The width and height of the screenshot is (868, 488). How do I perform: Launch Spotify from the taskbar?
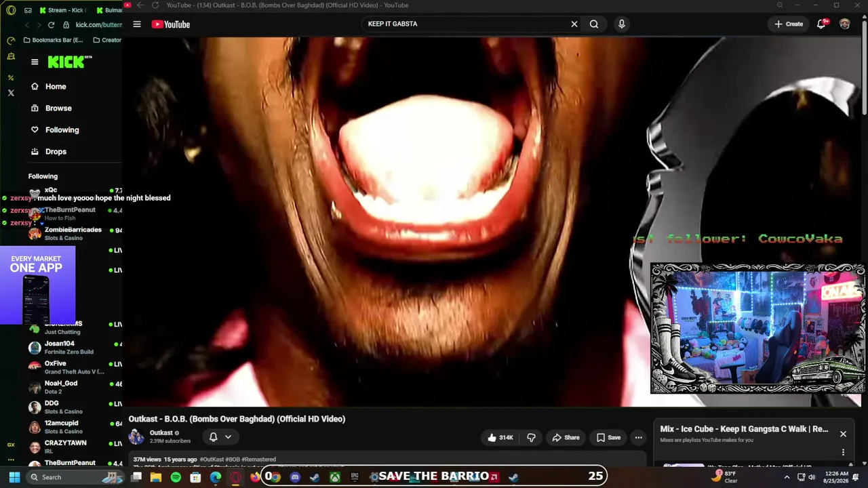pyautogui.click(x=176, y=477)
